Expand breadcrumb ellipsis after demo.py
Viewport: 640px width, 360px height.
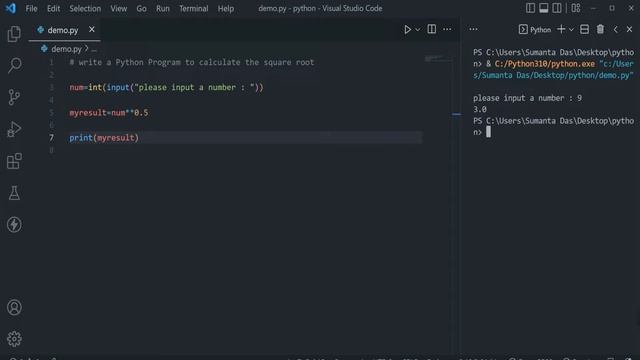click(94, 49)
